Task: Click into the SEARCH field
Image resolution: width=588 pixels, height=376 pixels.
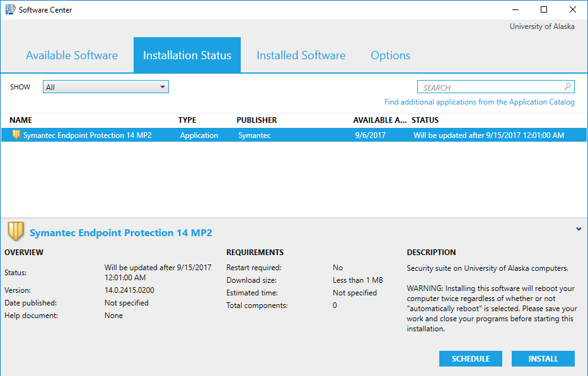Action: click(x=488, y=88)
